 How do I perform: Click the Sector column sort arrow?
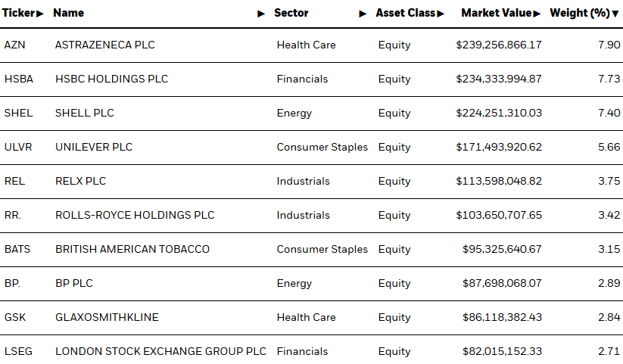click(x=363, y=14)
